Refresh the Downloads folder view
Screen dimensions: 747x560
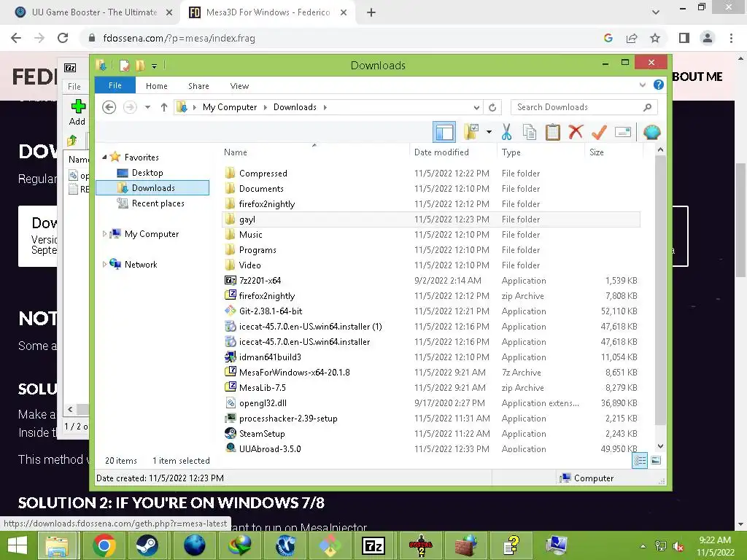(492, 107)
